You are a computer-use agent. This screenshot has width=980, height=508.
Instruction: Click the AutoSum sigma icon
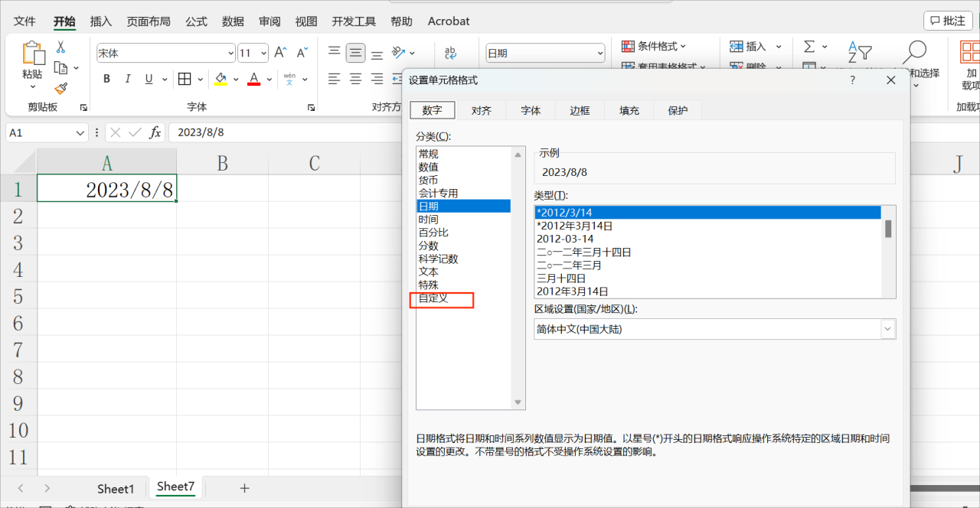tap(809, 47)
